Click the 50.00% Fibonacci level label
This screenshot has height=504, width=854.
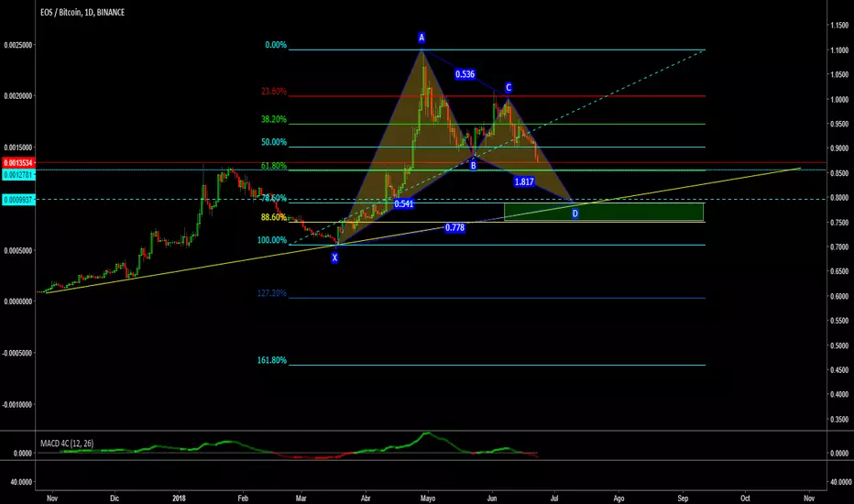click(x=274, y=142)
